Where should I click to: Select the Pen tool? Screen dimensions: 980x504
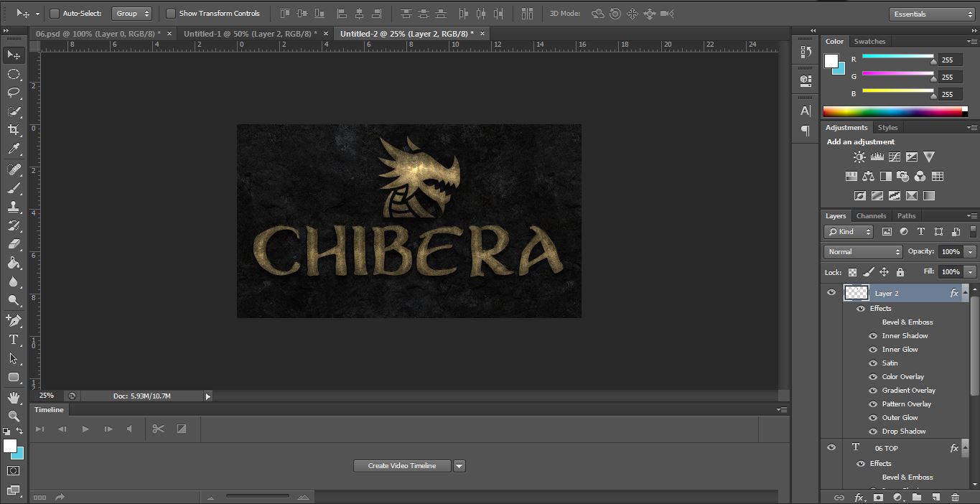pos(14,320)
